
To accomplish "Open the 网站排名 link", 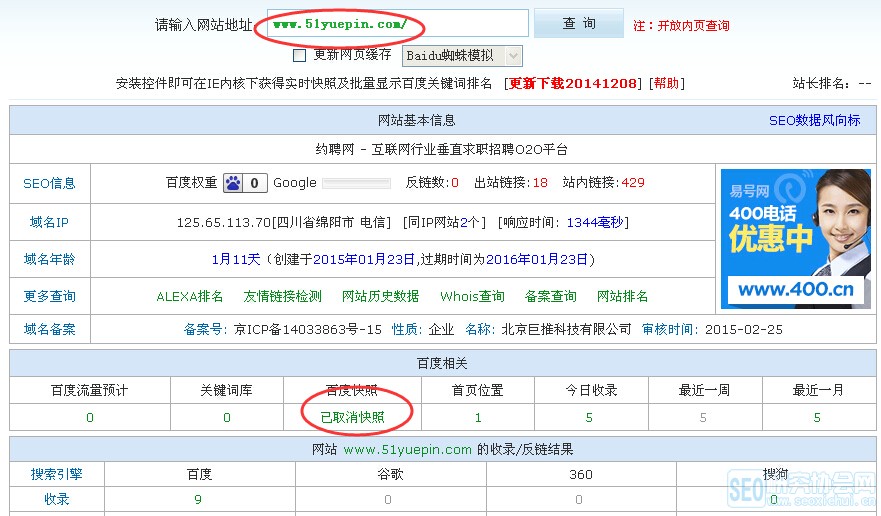I will click(622, 296).
